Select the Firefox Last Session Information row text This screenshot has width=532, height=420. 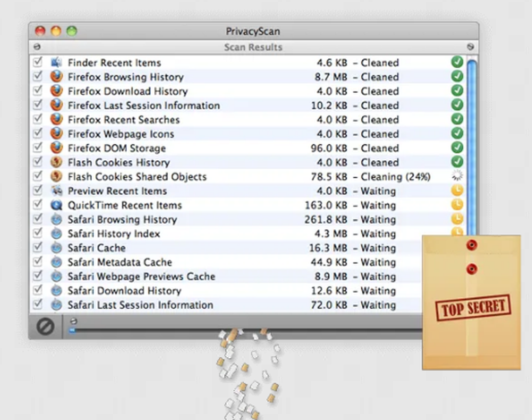144,105
